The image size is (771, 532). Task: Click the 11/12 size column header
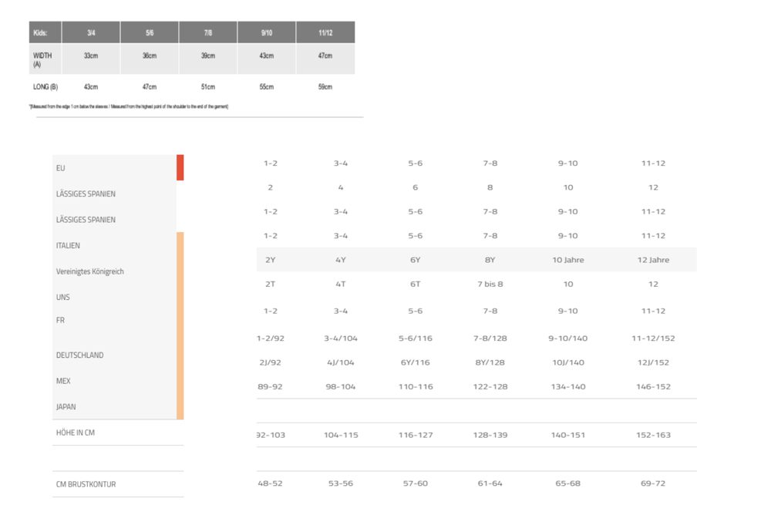pos(325,32)
